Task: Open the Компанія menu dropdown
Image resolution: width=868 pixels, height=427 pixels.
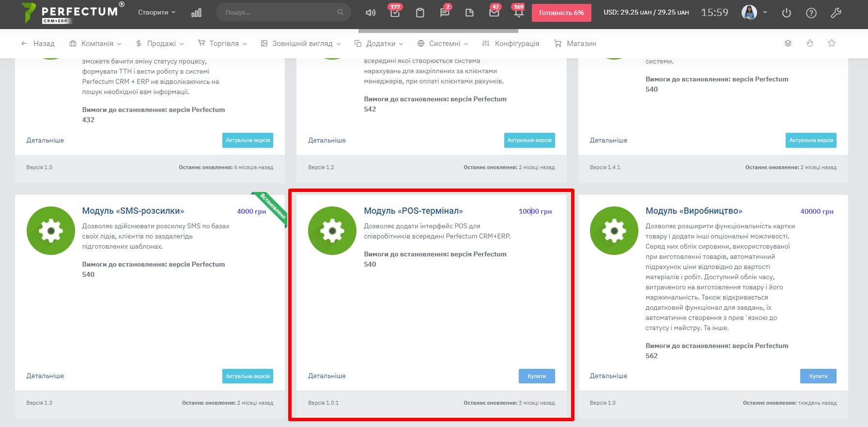Action: pyautogui.click(x=95, y=43)
